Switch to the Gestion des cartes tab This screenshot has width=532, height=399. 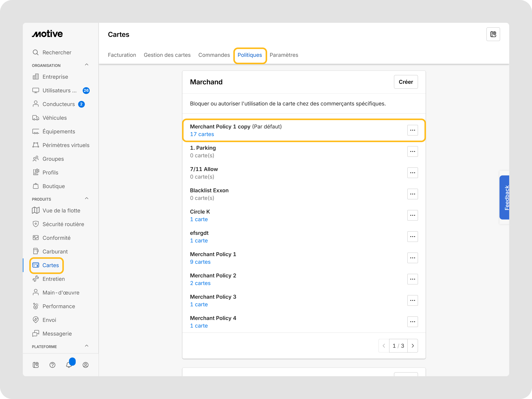[x=167, y=55]
